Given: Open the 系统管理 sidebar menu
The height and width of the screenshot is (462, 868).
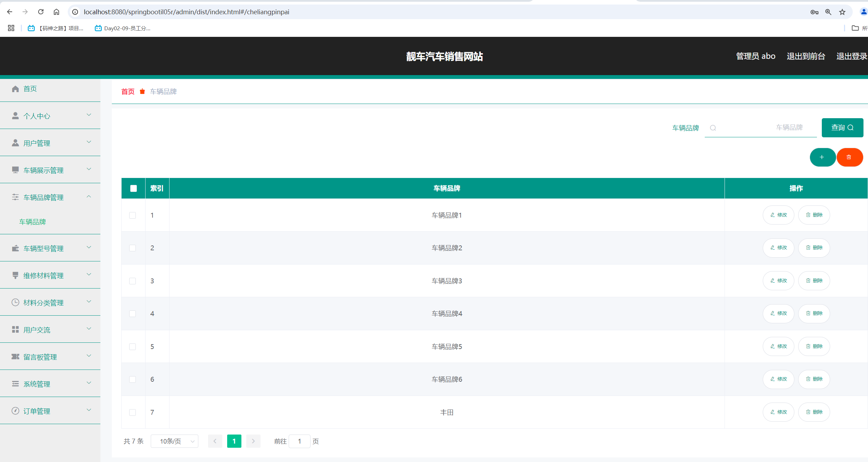Looking at the screenshot, I should click(x=50, y=384).
